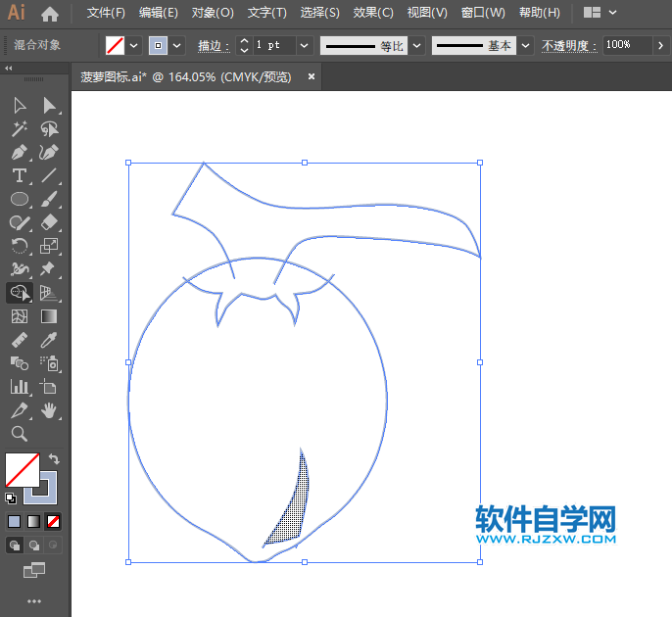The height and width of the screenshot is (617, 672).
Task: Select the Hand tool
Action: point(49,410)
